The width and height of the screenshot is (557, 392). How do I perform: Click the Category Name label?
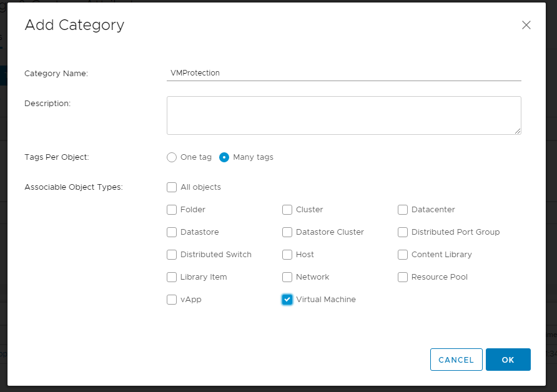pyautogui.click(x=56, y=74)
